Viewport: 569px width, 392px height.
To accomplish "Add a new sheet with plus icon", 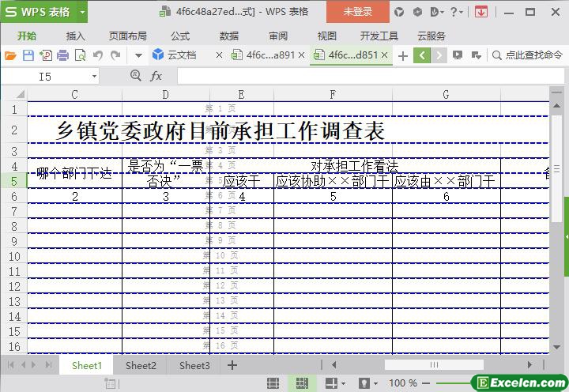I will click(232, 365).
